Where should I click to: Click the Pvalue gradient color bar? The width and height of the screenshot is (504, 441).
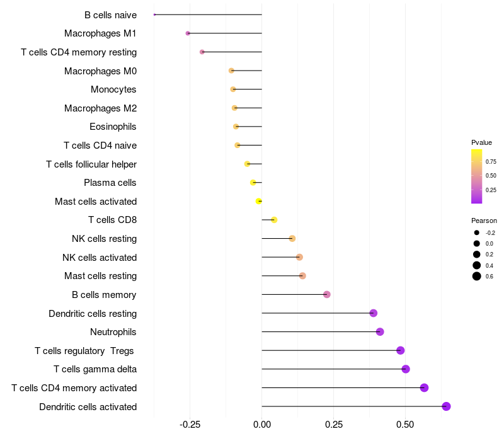click(x=477, y=176)
